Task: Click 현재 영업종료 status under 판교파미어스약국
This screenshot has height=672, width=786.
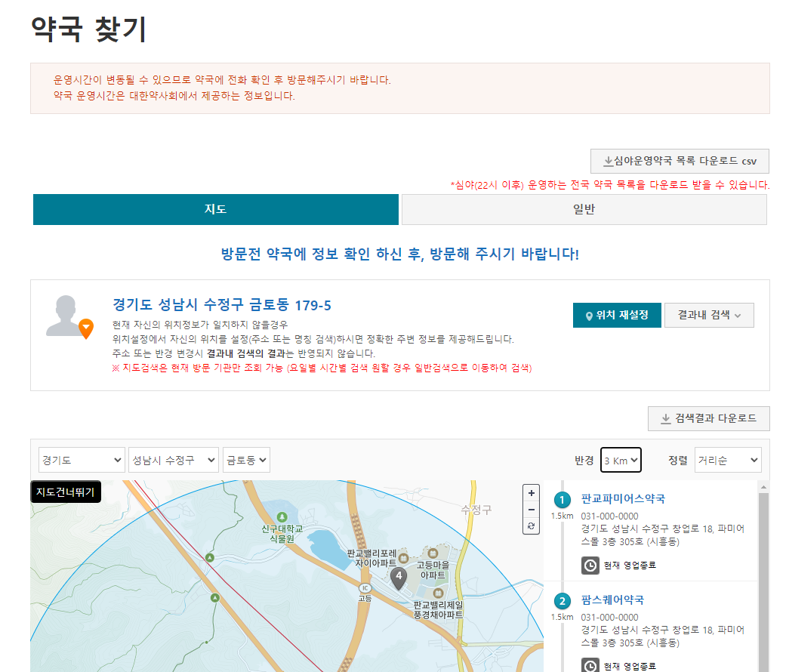Action: click(630, 566)
